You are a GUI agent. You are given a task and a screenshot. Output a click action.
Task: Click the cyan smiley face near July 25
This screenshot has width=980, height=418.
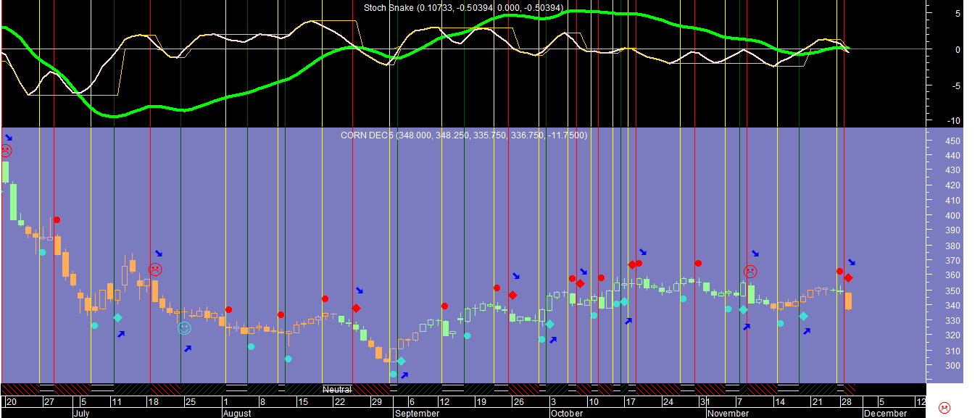[x=184, y=328]
